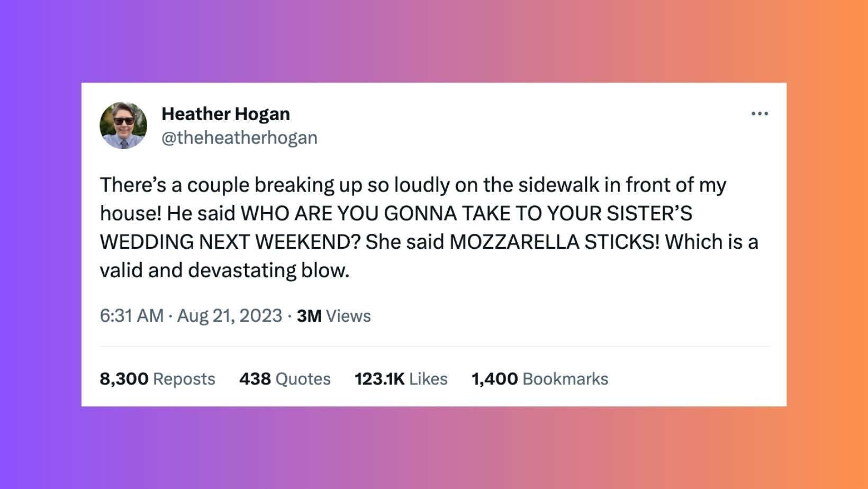This screenshot has height=489, width=868.
Task: Select the Aug 21, 2023 date
Action: point(229,316)
